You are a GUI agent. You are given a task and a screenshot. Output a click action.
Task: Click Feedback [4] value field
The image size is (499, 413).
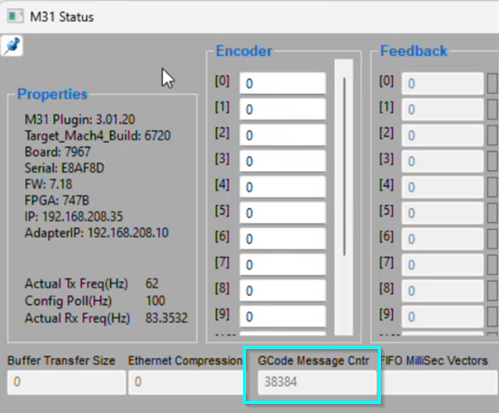pos(442,187)
